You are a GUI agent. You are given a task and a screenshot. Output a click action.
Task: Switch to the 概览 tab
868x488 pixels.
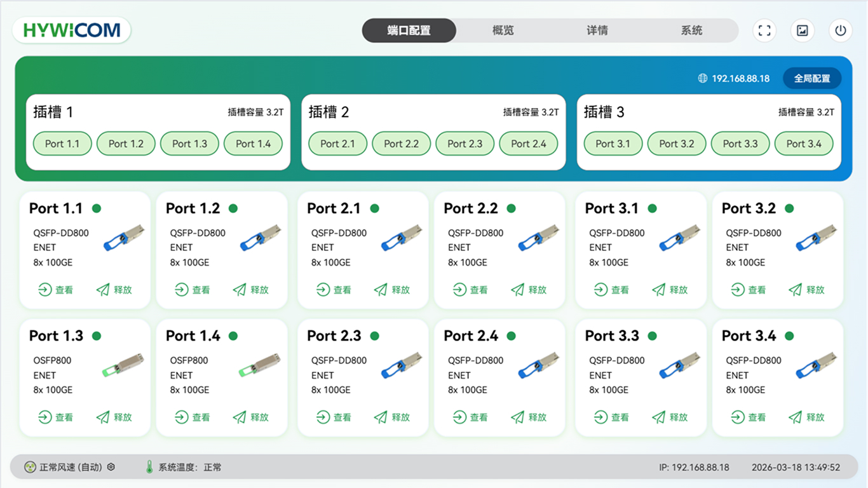pos(502,30)
